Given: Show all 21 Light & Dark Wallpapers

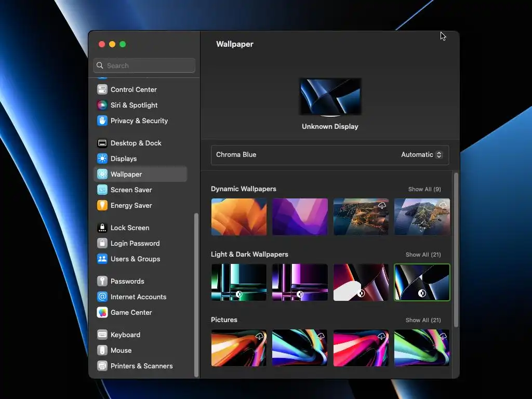Looking at the screenshot, I should (x=423, y=255).
